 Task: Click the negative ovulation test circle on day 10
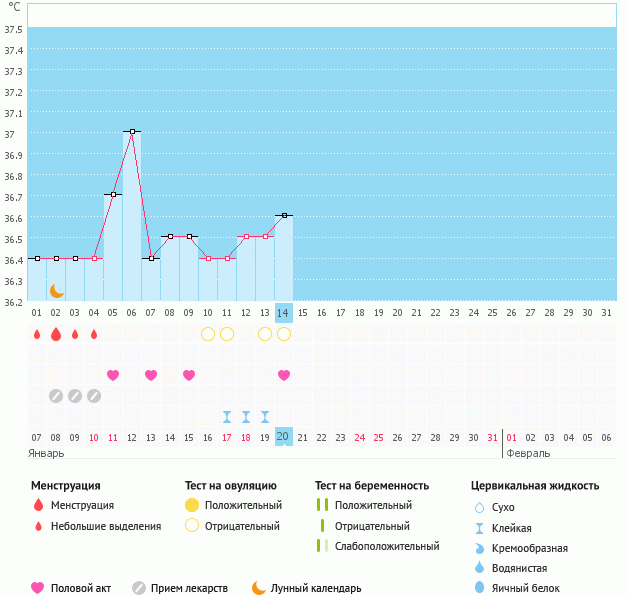coord(208,334)
